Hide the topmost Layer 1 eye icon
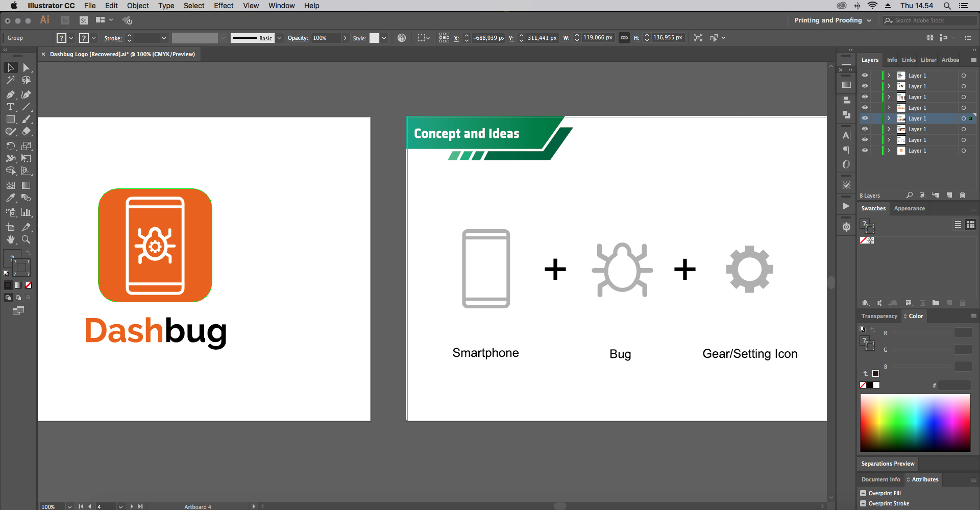 pos(865,76)
